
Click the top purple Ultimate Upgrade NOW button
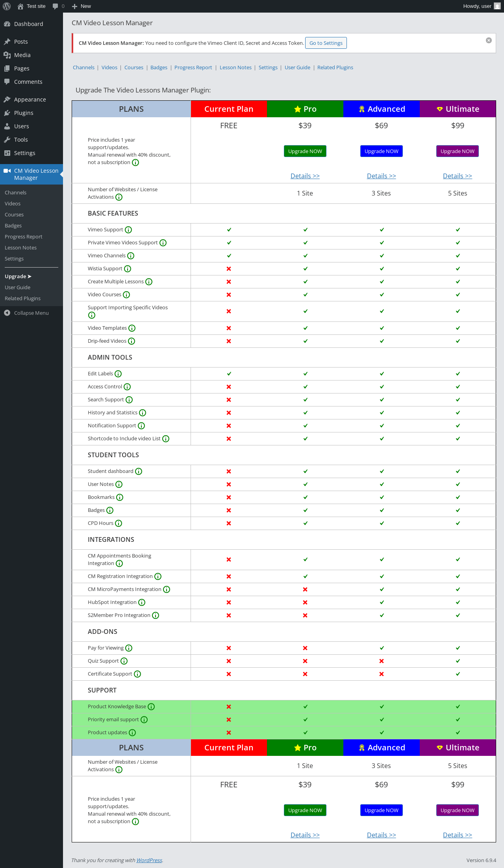tap(458, 151)
